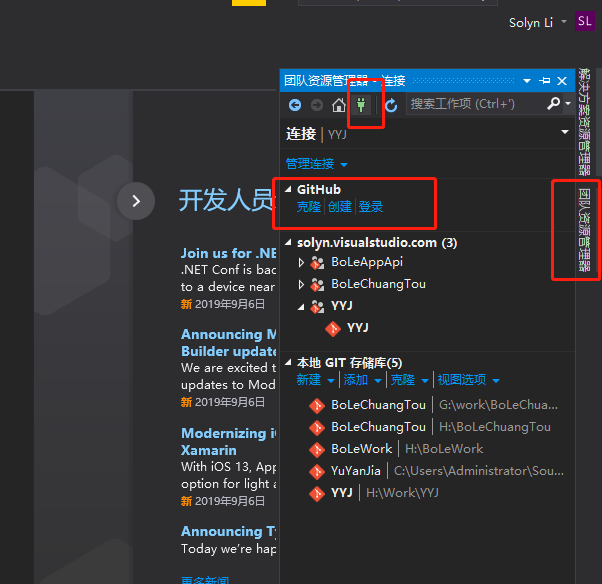Viewport: 602px width, 584px height.
Task: Click the GitHub 克隆 link
Action: click(309, 207)
